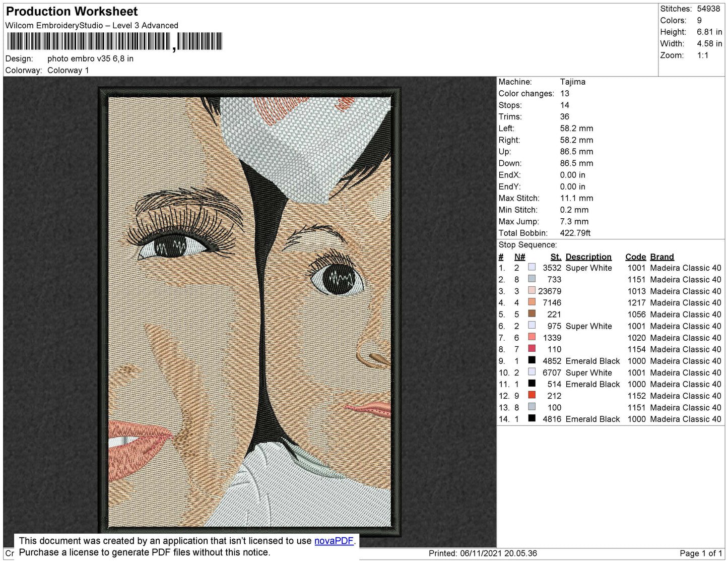Click the embroidery design preview image

click(x=249, y=312)
